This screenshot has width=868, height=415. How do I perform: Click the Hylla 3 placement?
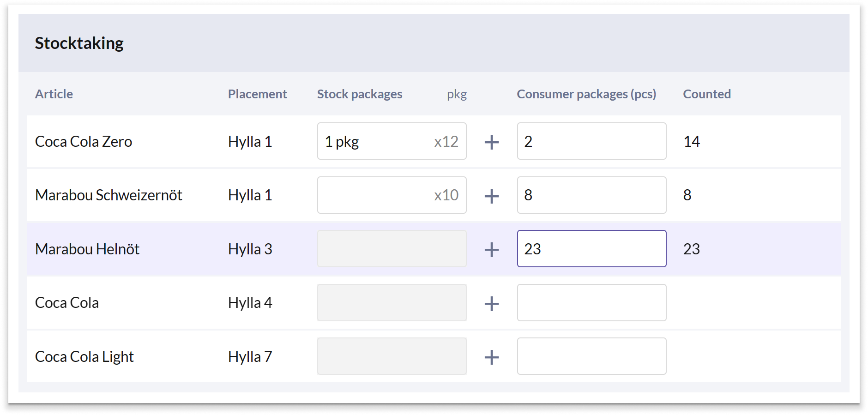click(250, 249)
